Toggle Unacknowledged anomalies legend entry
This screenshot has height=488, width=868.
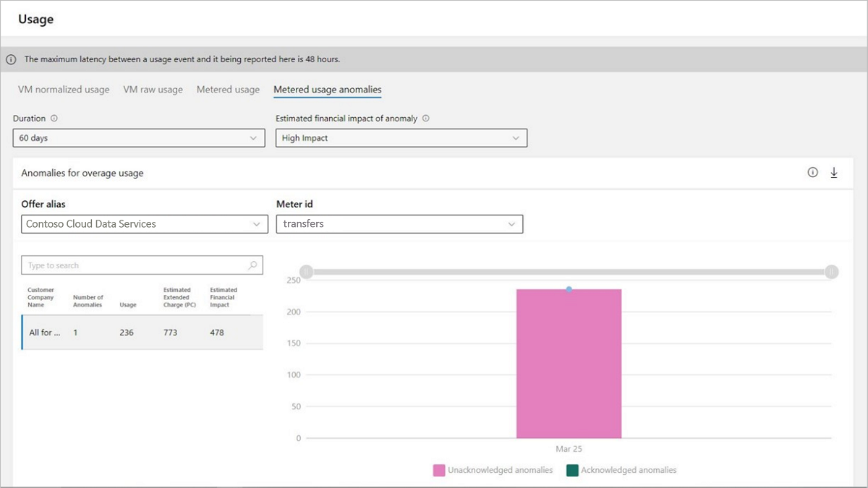(493, 470)
